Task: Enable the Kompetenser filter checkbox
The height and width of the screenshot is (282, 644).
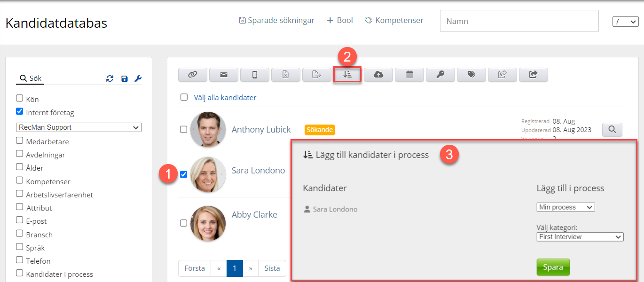Action: point(19,180)
